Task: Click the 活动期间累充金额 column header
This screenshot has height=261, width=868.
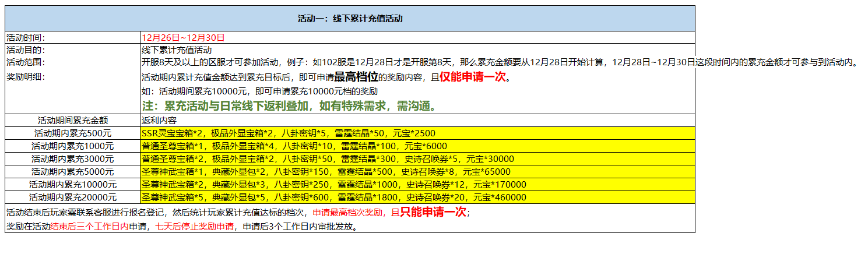Action: [x=73, y=120]
